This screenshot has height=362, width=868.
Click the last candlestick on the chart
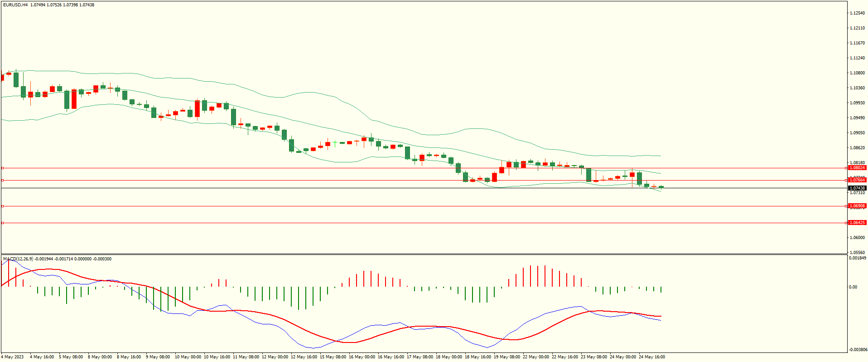tap(661, 187)
